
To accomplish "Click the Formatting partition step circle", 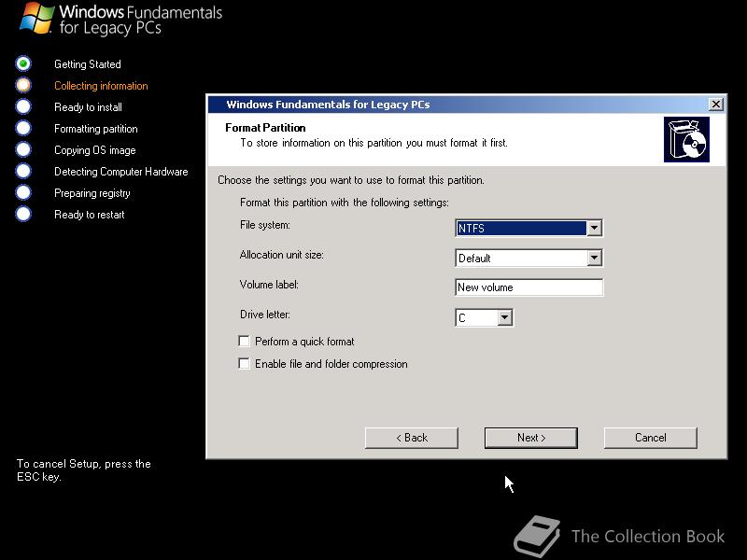I will point(23,128).
